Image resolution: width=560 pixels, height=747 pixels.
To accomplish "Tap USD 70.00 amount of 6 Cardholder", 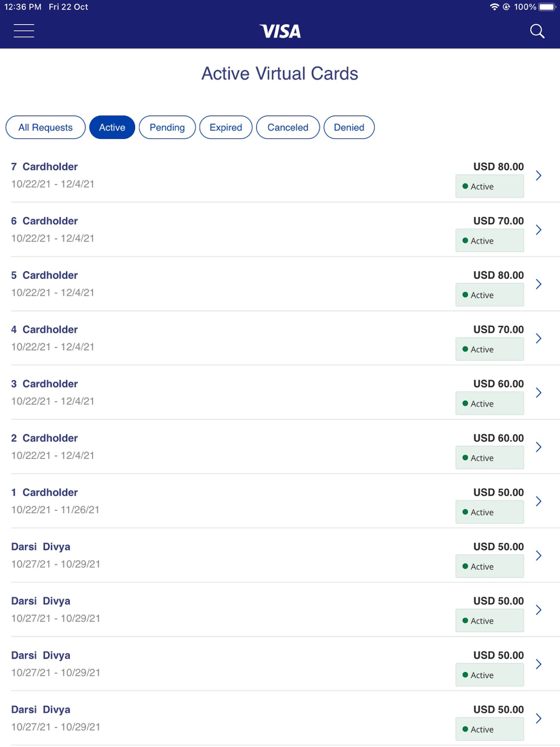I will tap(498, 221).
